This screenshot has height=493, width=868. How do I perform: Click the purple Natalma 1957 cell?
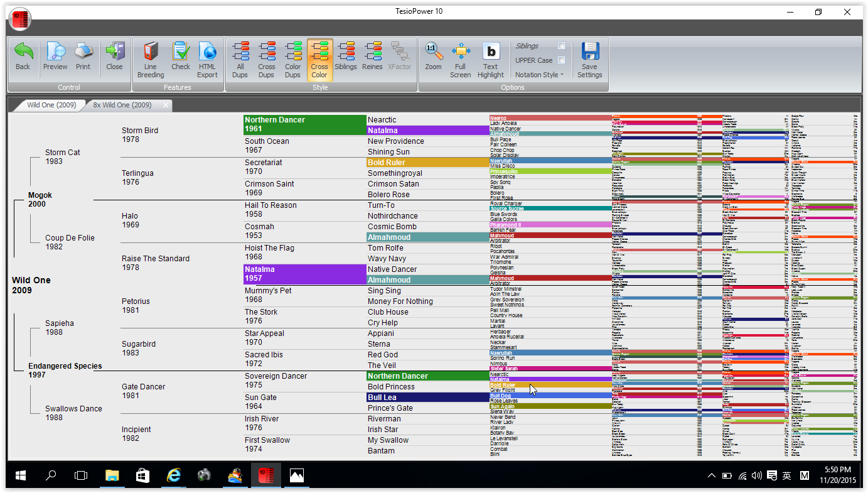(304, 274)
